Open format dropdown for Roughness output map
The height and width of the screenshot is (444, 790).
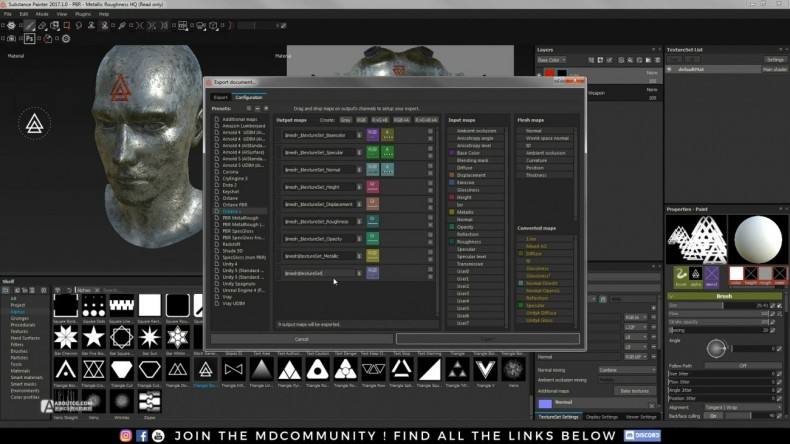[359, 221]
